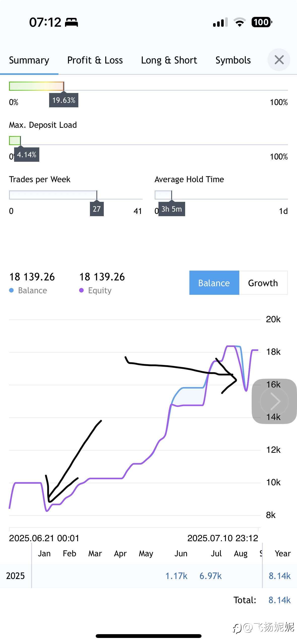The width and height of the screenshot is (297, 644).
Task: Tap the Year total 8.14k value
Action: point(280,576)
